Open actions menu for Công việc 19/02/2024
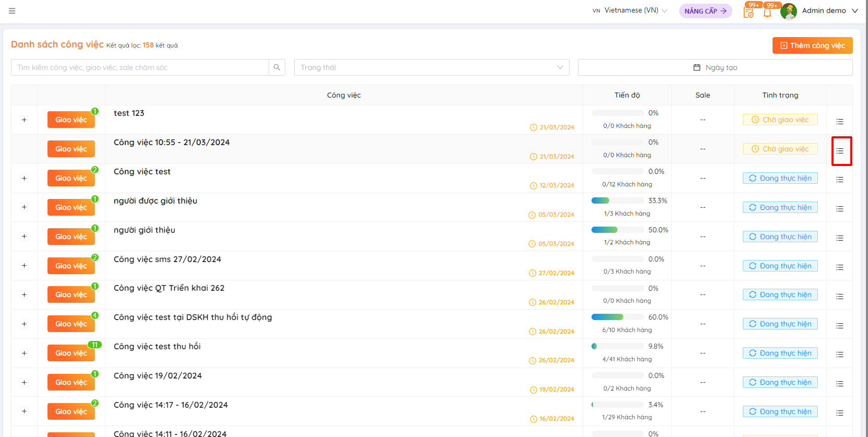 coord(840,384)
